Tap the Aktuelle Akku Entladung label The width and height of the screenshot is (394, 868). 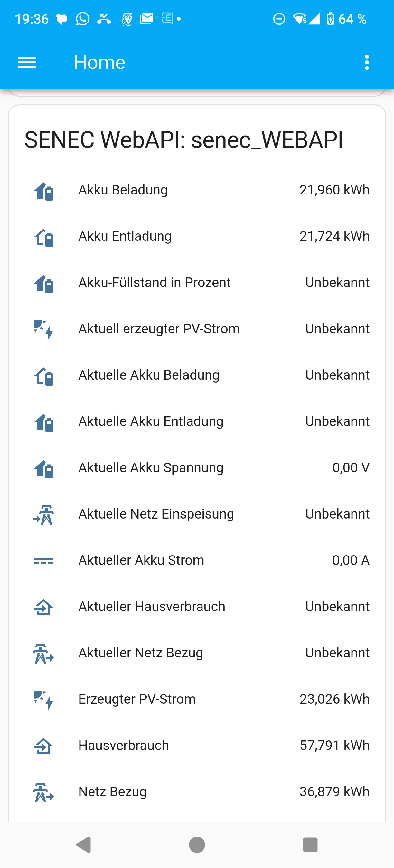click(151, 421)
